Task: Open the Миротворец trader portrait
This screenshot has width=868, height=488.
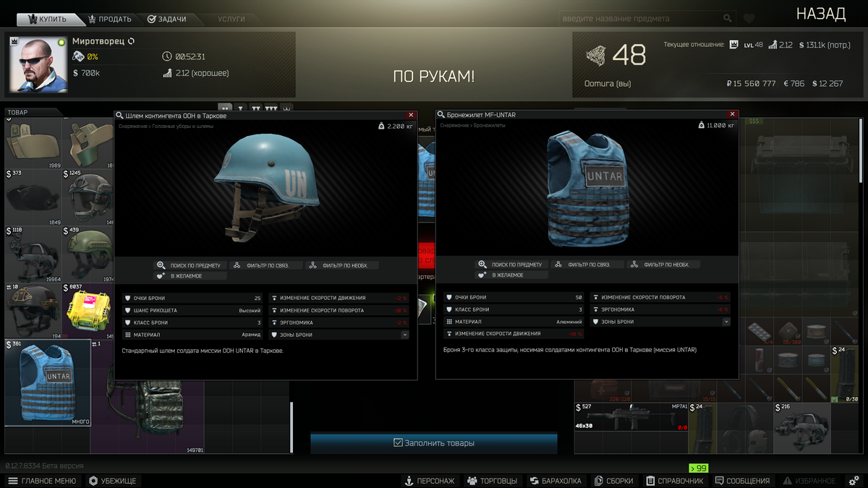Action: click(38, 64)
